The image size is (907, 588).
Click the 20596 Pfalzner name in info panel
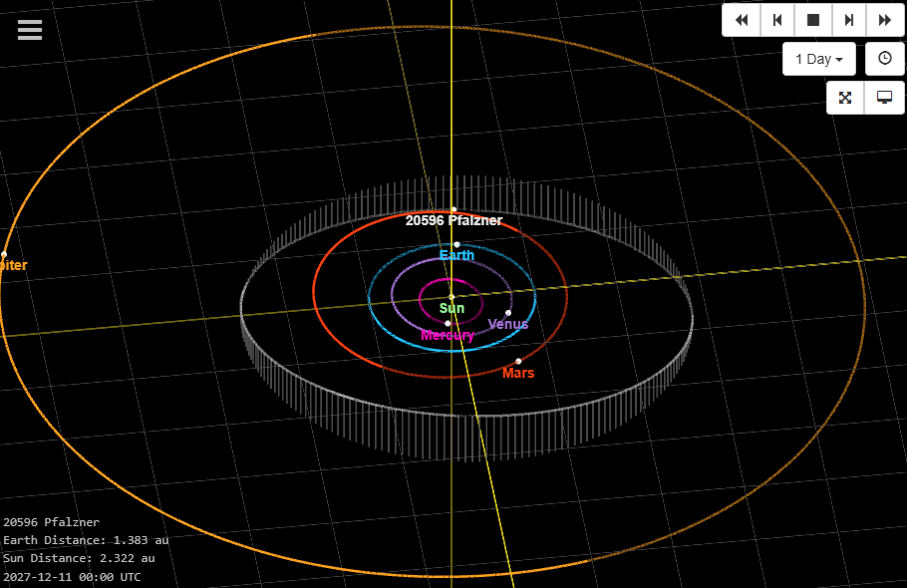click(51, 522)
